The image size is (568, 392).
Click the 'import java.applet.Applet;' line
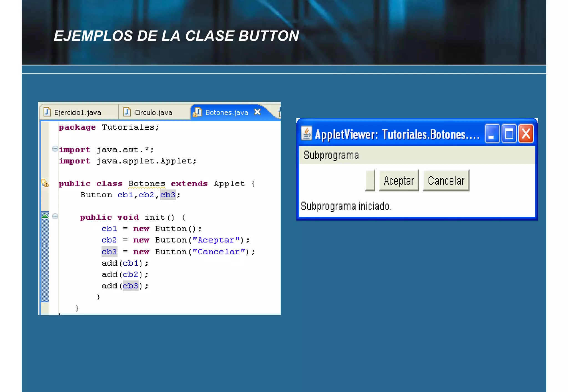pos(128,161)
